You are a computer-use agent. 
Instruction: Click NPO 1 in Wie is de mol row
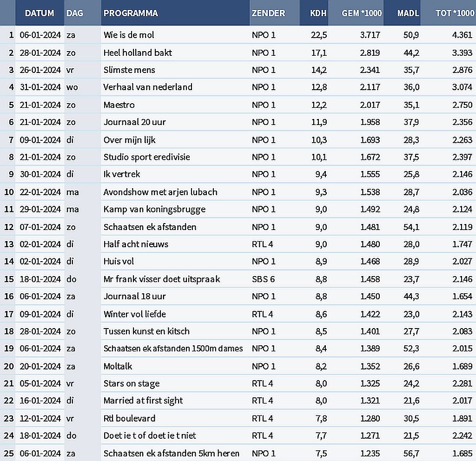pos(264,35)
